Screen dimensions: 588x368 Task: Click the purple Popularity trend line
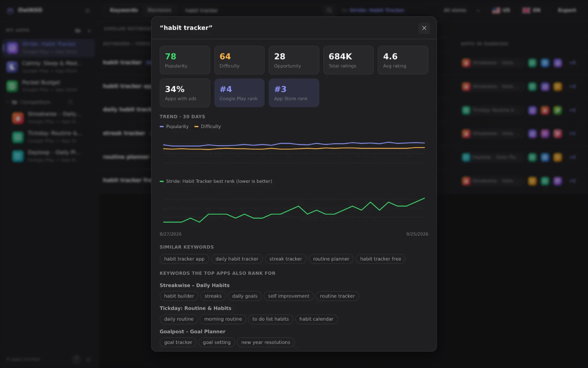[x=294, y=144]
